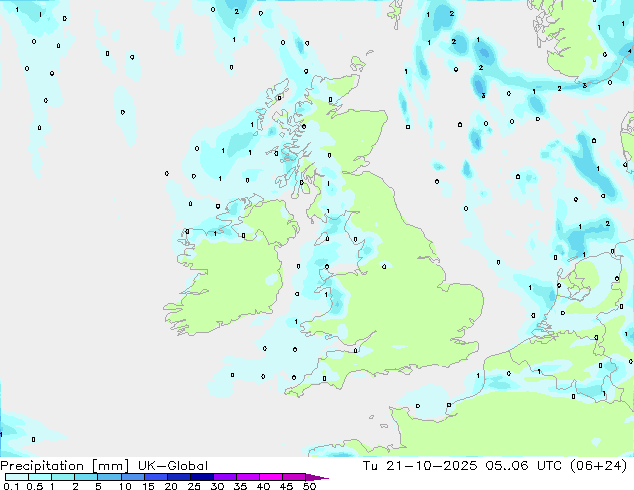Viewport: 634px width, 490px height.
Task: Click the legend swatch between 30 and 35
Action: coord(225,477)
